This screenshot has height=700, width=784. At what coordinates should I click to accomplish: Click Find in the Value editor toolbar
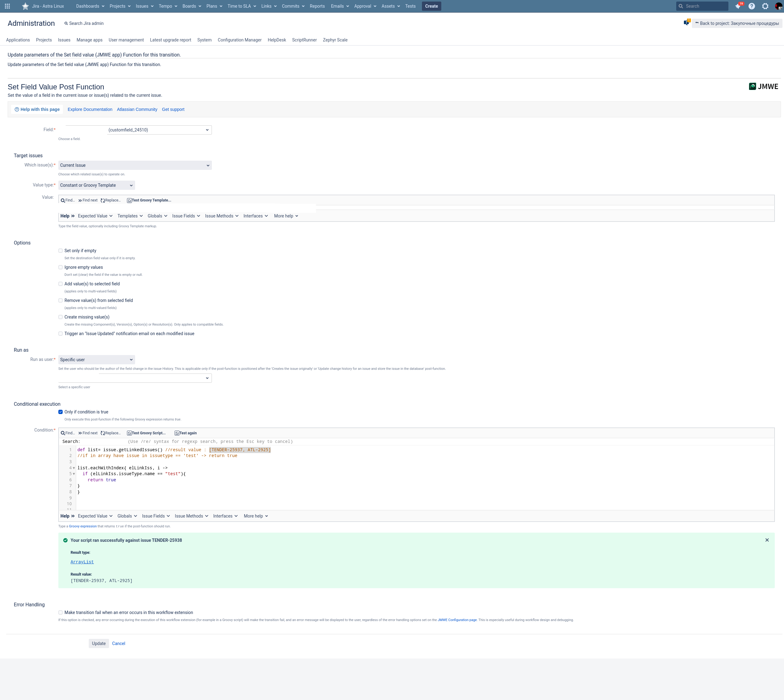(x=68, y=200)
